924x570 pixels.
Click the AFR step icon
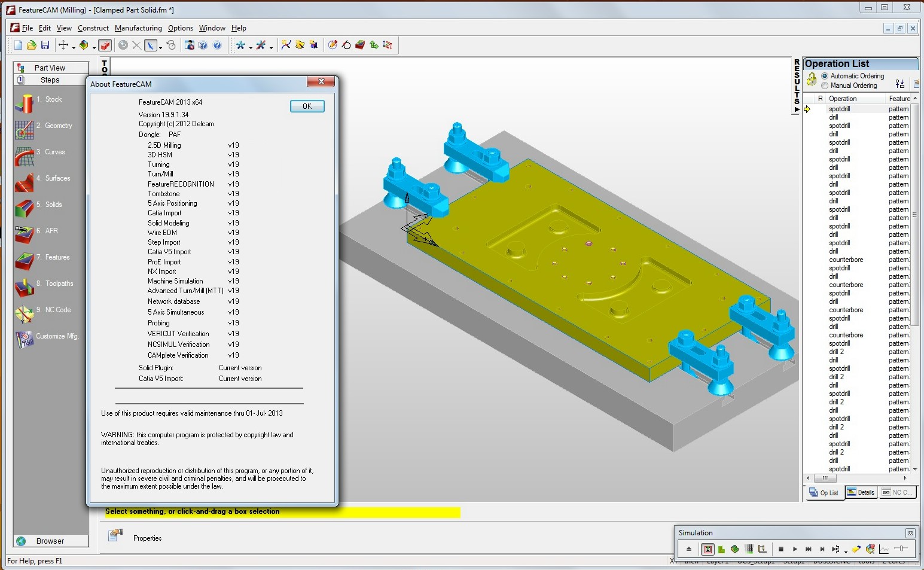24,234
